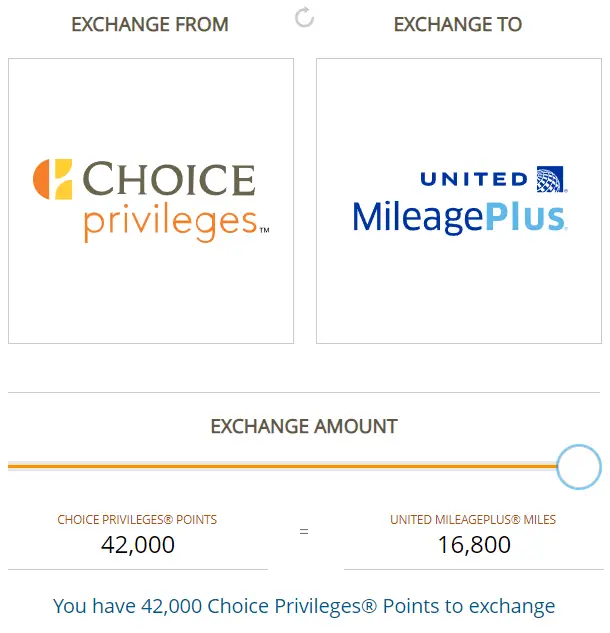Click the "EXCHANGE TO" heading
Viewport: 610px width, 633px height.
[x=458, y=24]
